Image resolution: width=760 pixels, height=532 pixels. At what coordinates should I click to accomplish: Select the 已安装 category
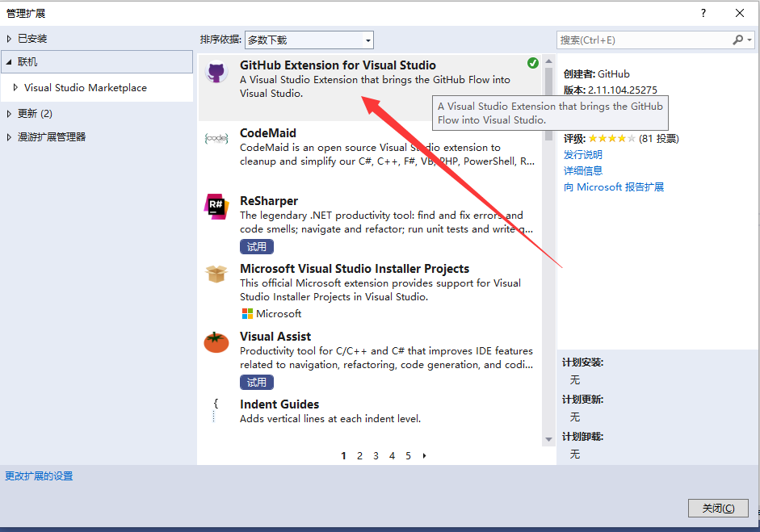tap(32, 39)
